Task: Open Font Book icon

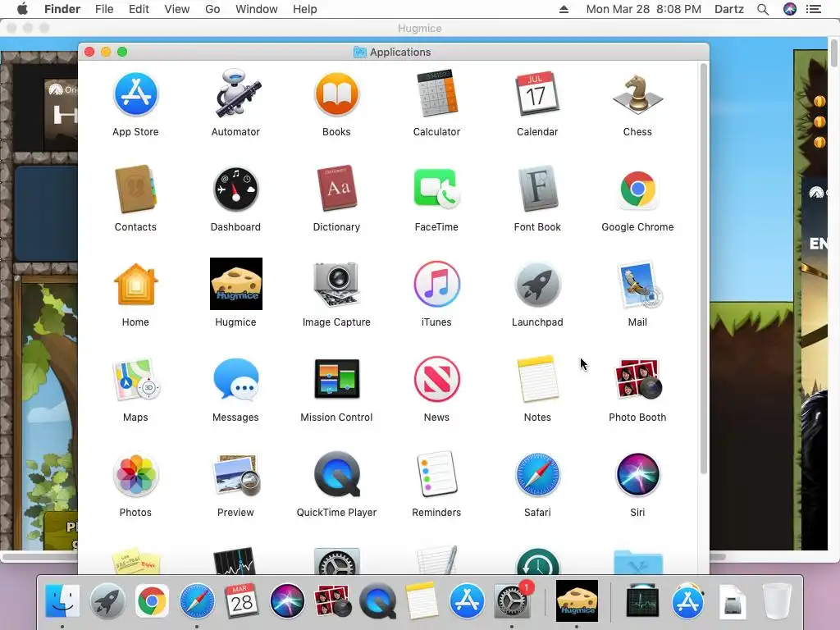Action: (537, 189)
